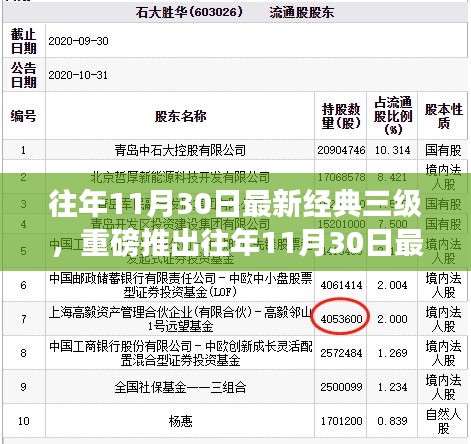Click the red-circled value 4053600

point(341,319)
